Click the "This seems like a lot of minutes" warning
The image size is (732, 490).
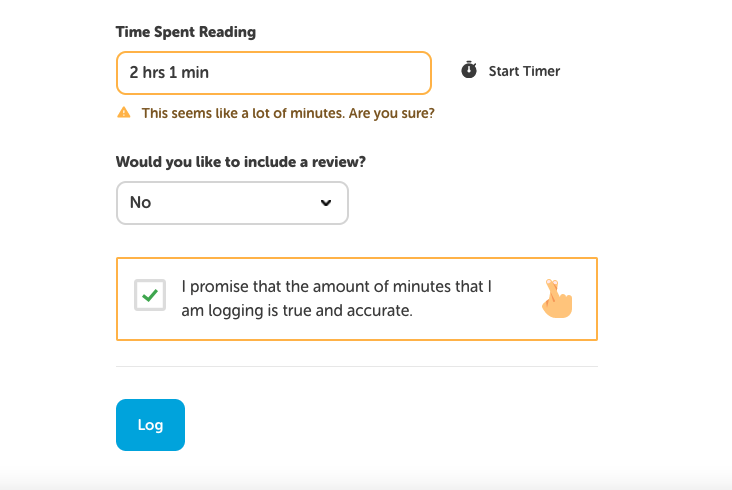coord(242,113)
